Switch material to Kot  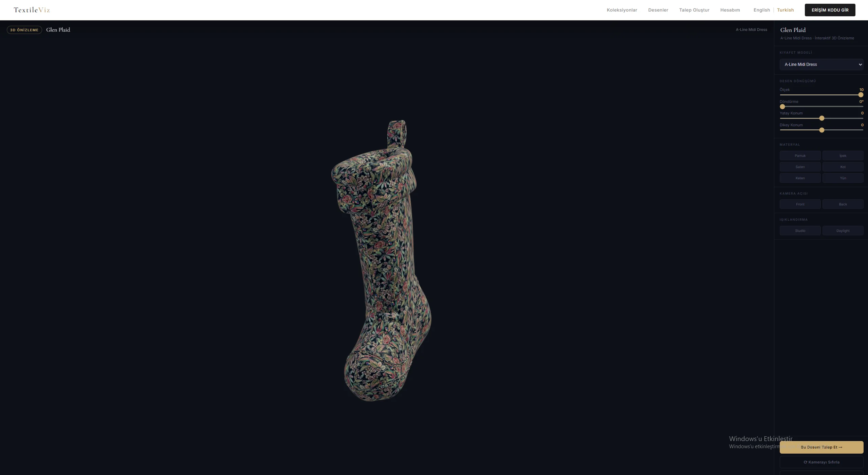pyautogui.click(x=843, y=167)
